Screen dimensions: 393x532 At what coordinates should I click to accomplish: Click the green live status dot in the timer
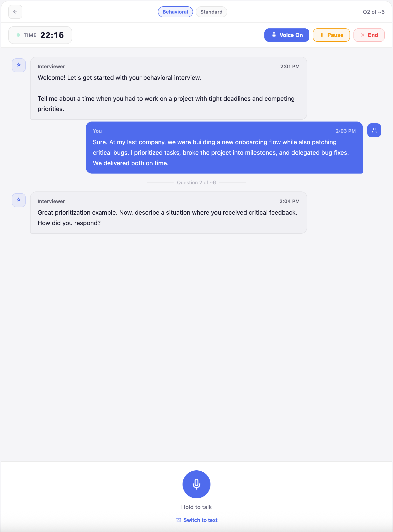[18, 35]
